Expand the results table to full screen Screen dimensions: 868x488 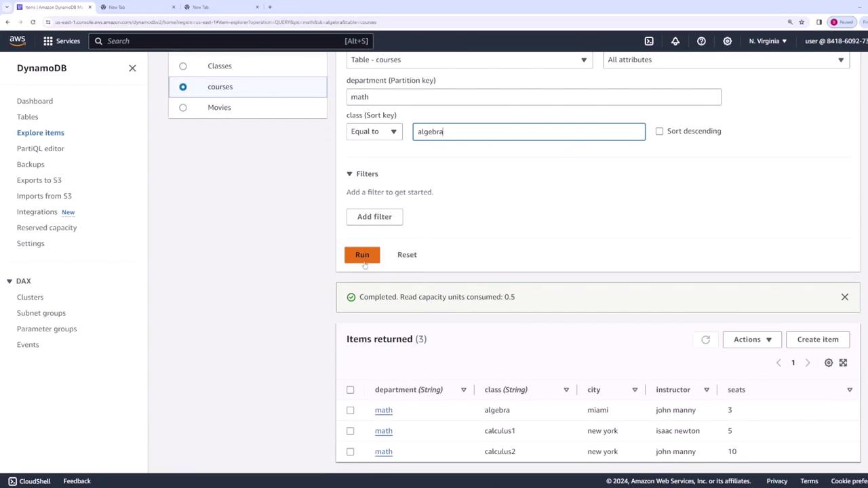click(843, 363)
